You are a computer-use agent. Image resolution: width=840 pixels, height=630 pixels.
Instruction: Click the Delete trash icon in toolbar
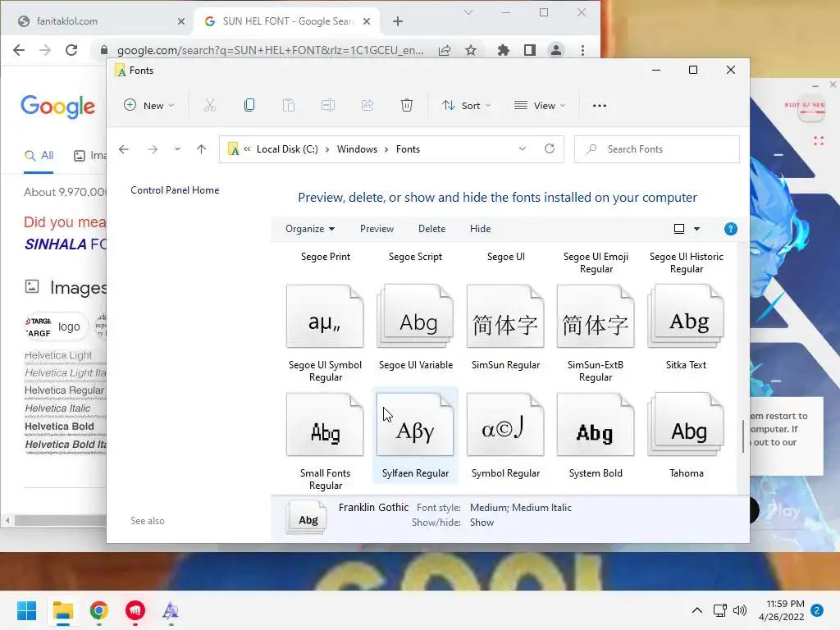pyautogui.click(x=407, y=106)
